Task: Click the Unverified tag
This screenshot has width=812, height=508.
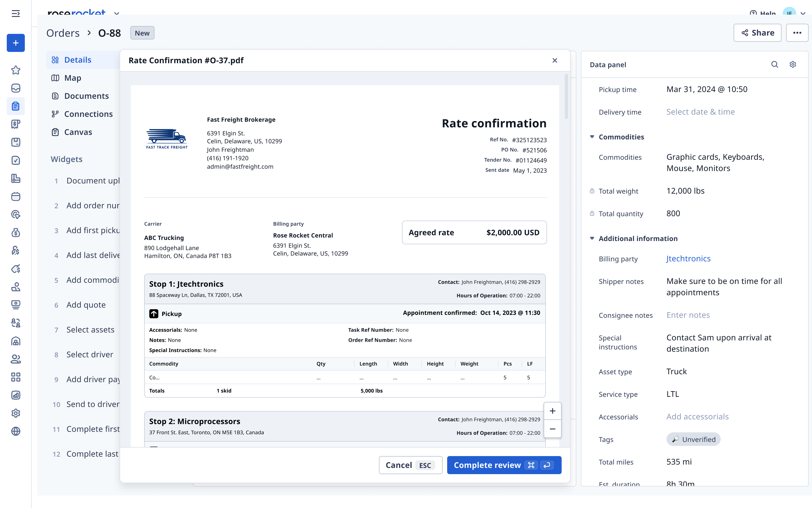Action: pos(693,439)
